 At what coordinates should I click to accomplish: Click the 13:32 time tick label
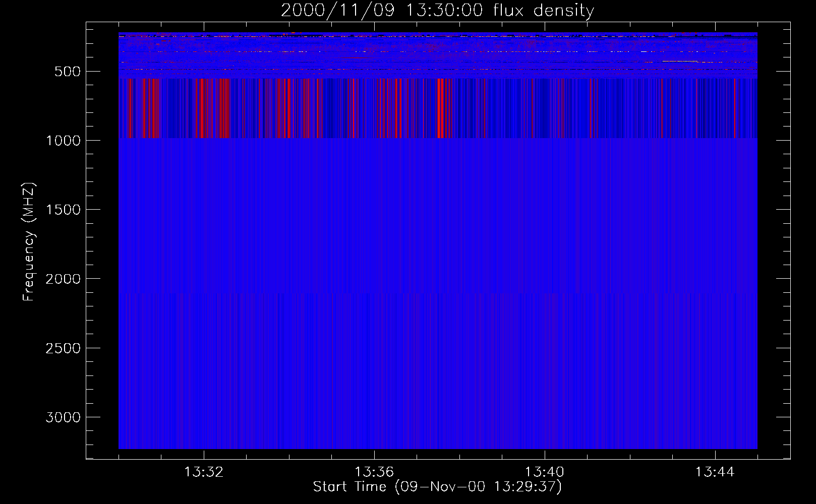coord(204,472)
